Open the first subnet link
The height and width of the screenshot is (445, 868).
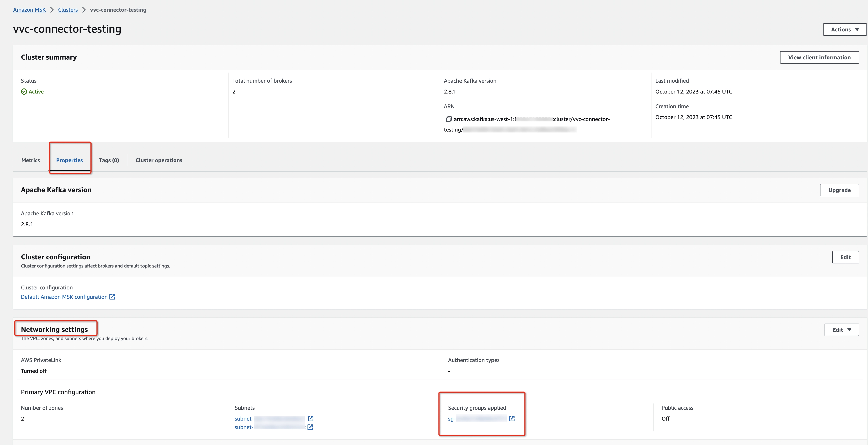[270, 419]
